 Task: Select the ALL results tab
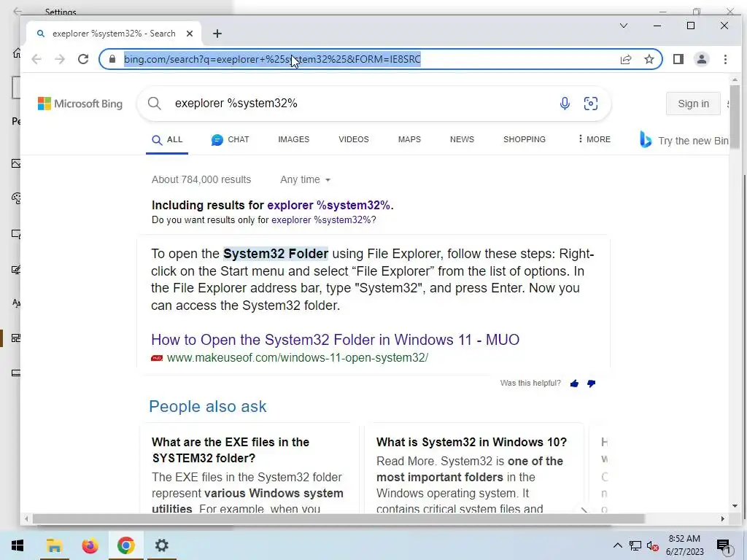(x=167, y=139)
